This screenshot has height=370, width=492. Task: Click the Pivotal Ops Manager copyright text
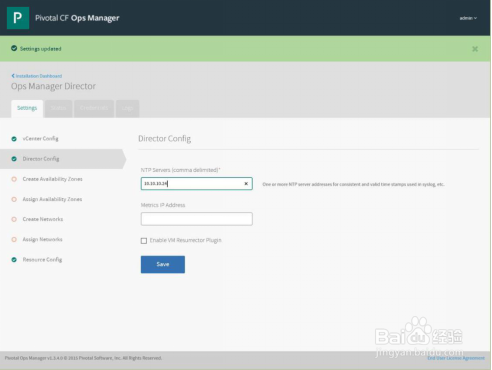click(x=83, y=358)
